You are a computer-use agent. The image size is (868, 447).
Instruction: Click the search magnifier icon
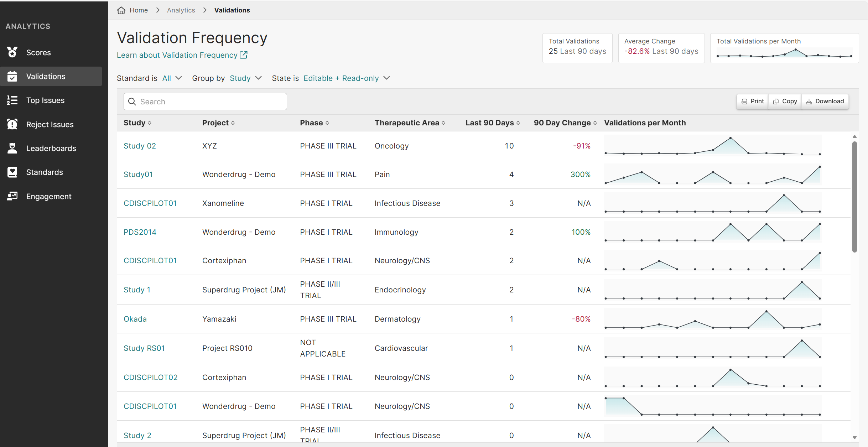click(x=132, y=102)
